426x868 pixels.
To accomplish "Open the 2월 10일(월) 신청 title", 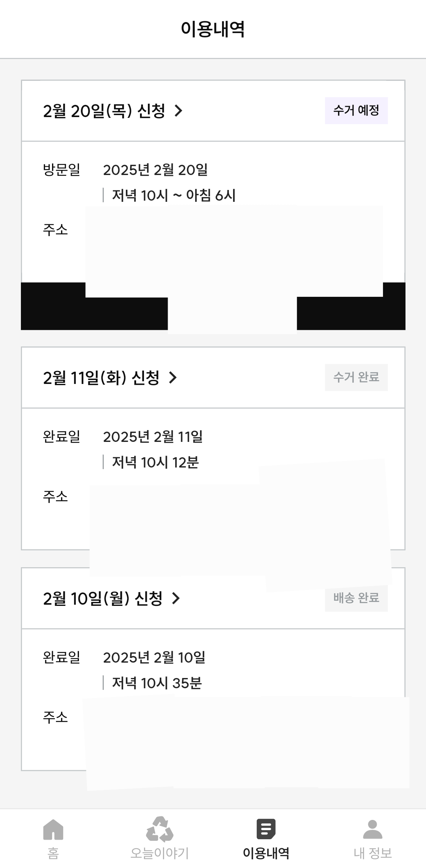I will click(x=103, y=598).
